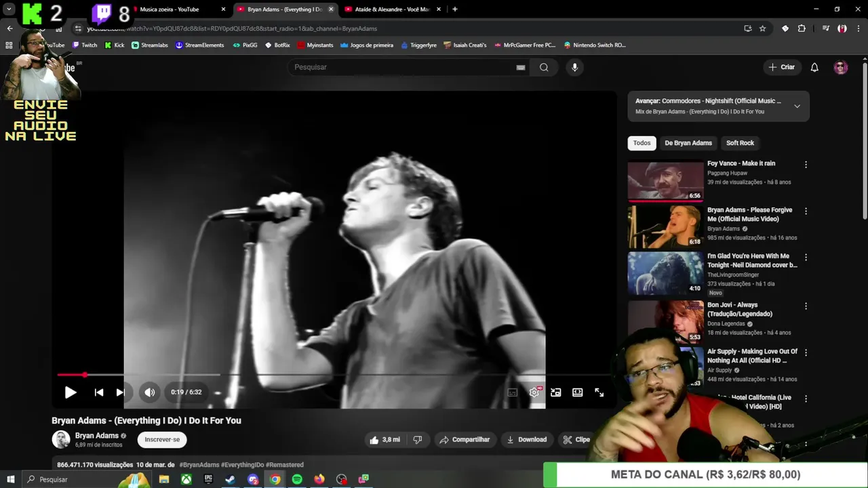Viewport: 868px width, 488px height.
Task: Open a new browser tab
Action: click(x=455, y=9)
